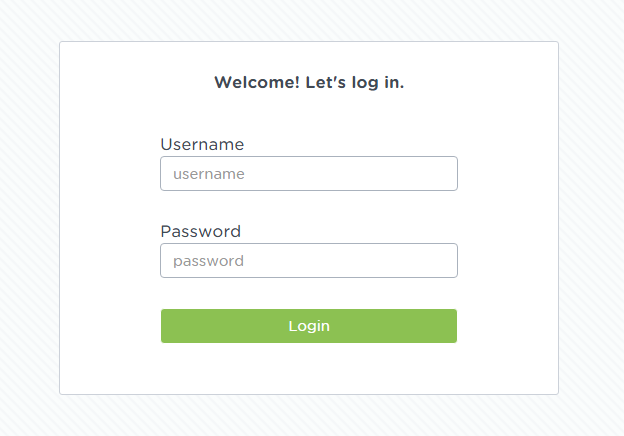Image resolution: width=624 pixels, height=436 pixels.
Task: Click the empty white area below the Login button
Action: (309, 369)
